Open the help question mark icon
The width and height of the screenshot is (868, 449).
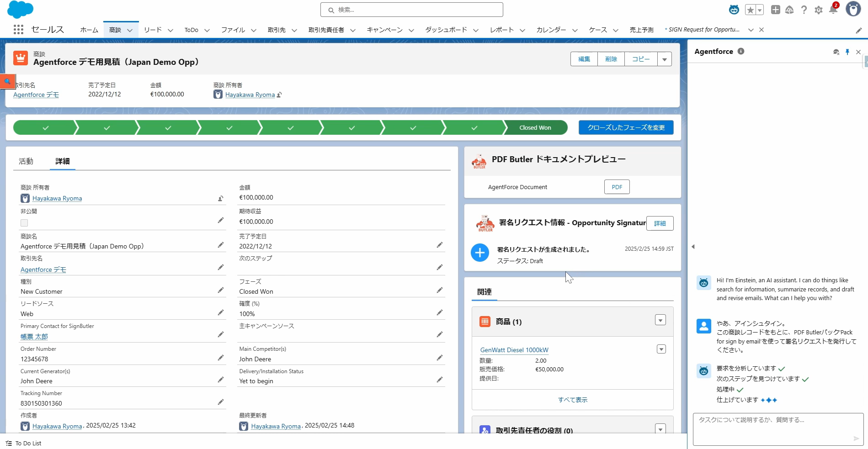tap(804, 10)
